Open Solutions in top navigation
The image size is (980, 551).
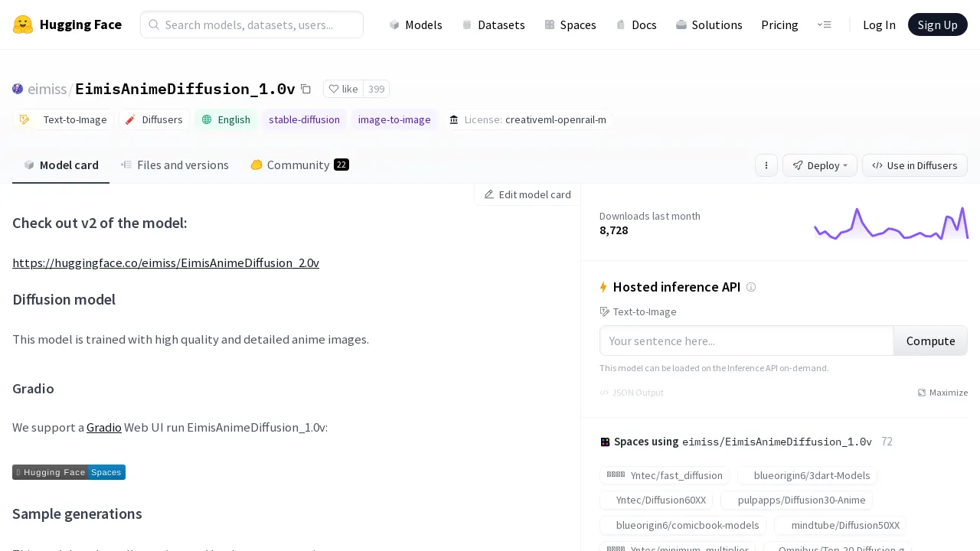pos(709,24)
